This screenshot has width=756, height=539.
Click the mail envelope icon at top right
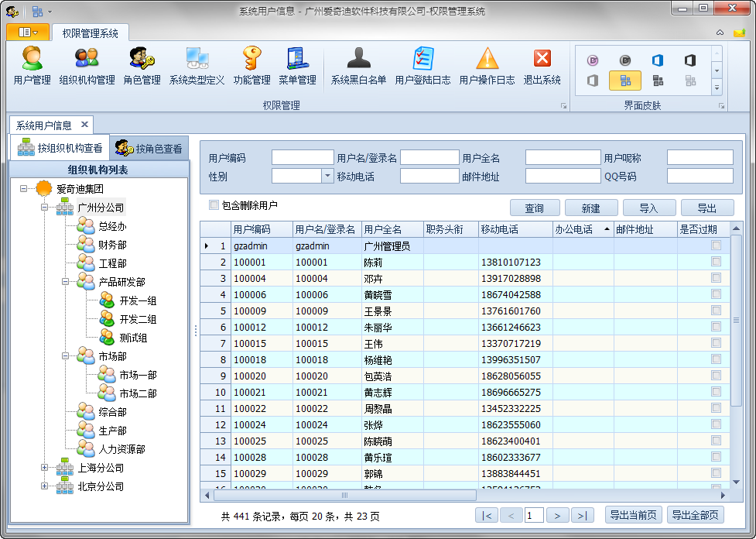coord(739,33)
